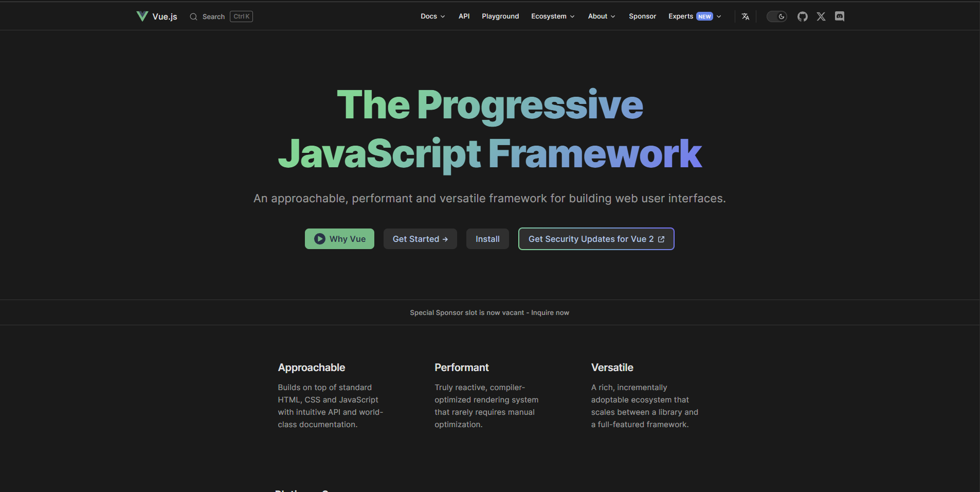Viewport: 980px width, 492px height.
Task: Open the API nav item
Action: click(464, 16)
